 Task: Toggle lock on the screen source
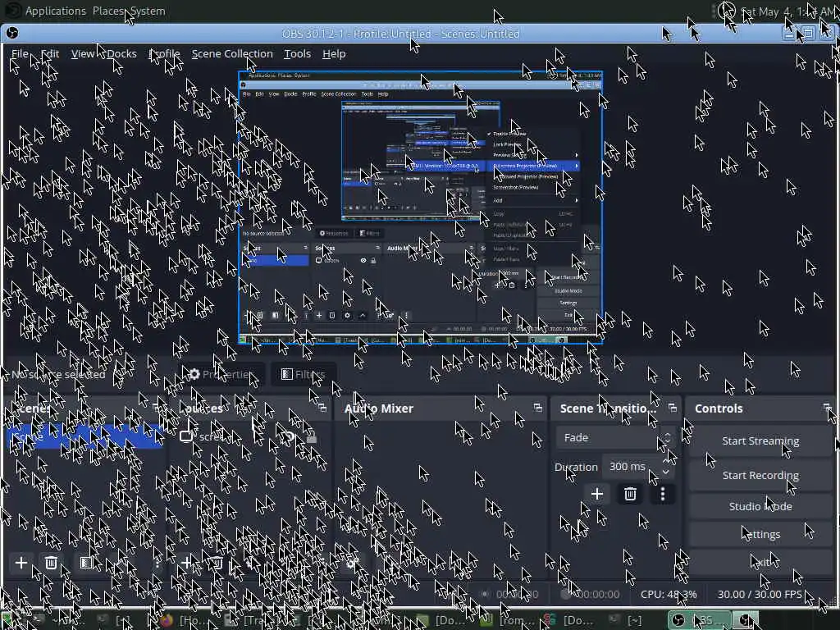pos(311,438)
